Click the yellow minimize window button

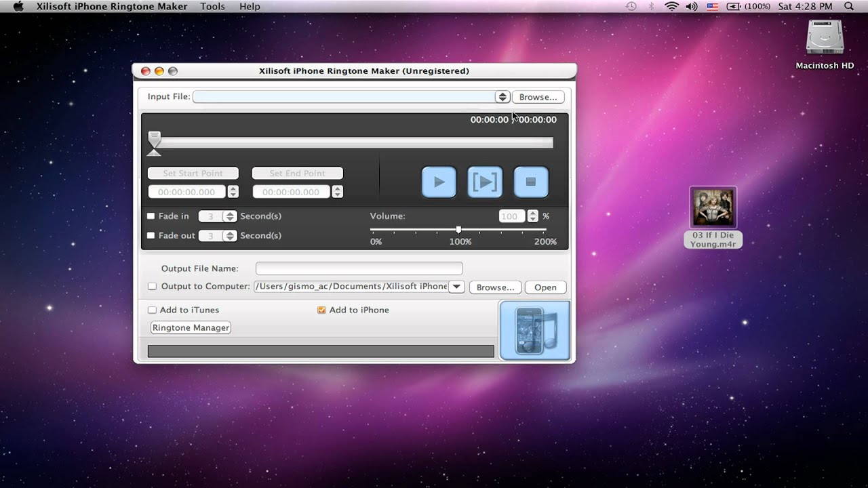point(159,71)
